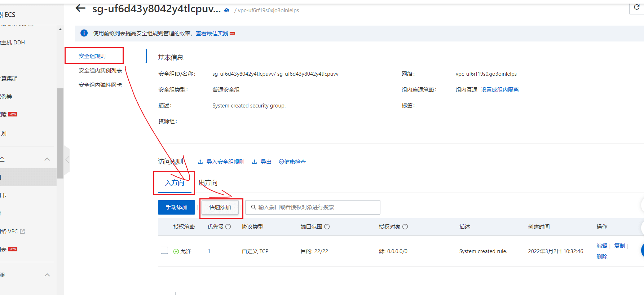The height and width of the screenshot is (295, 644).
Task: Click info icon next to 优先级 header
Action: pyautogui.click(x=228, y=227)
